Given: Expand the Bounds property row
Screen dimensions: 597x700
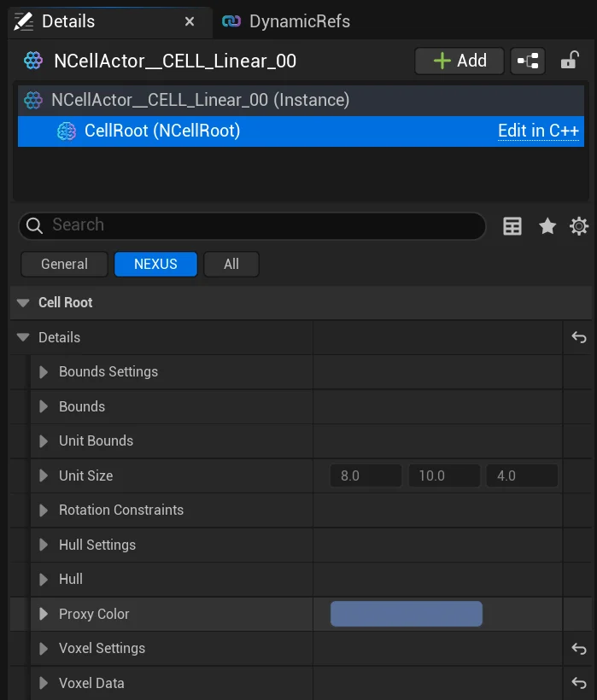Looking at the screenshot, I should [44, 406].
